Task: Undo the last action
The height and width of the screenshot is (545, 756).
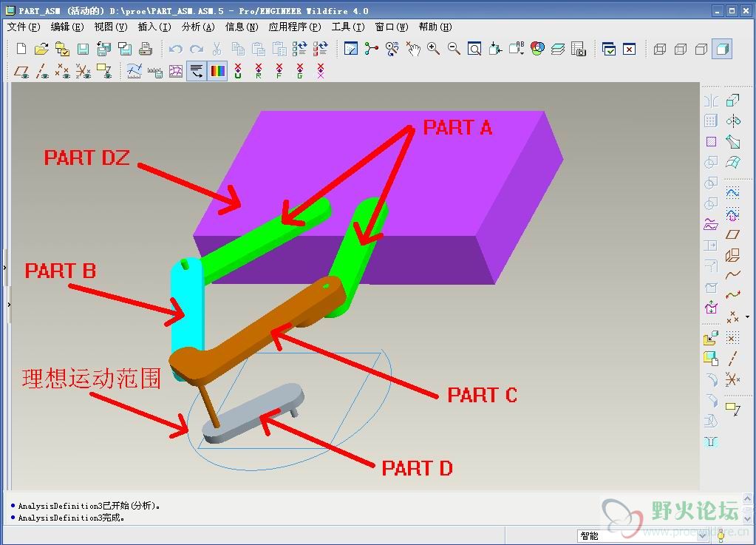Action: pos(176,49)
